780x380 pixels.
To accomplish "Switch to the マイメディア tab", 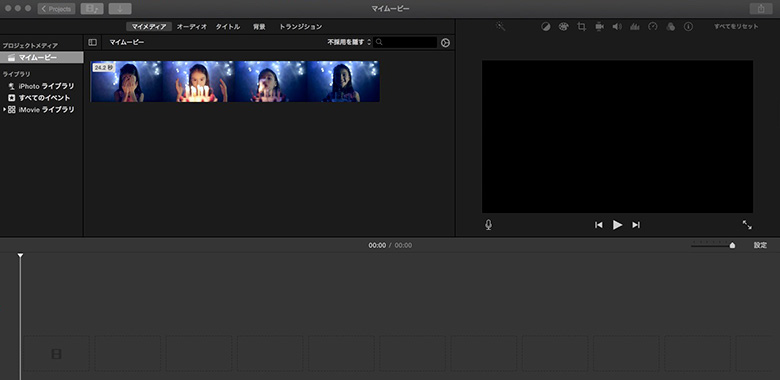I will pyautogui.click(x=149, y=27).
